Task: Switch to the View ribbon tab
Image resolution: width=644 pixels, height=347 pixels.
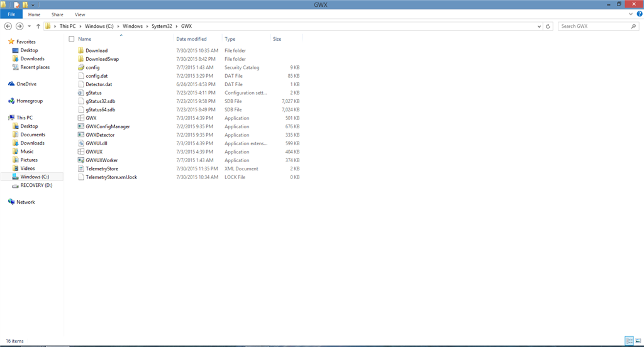Action: [x=80, y=14]
